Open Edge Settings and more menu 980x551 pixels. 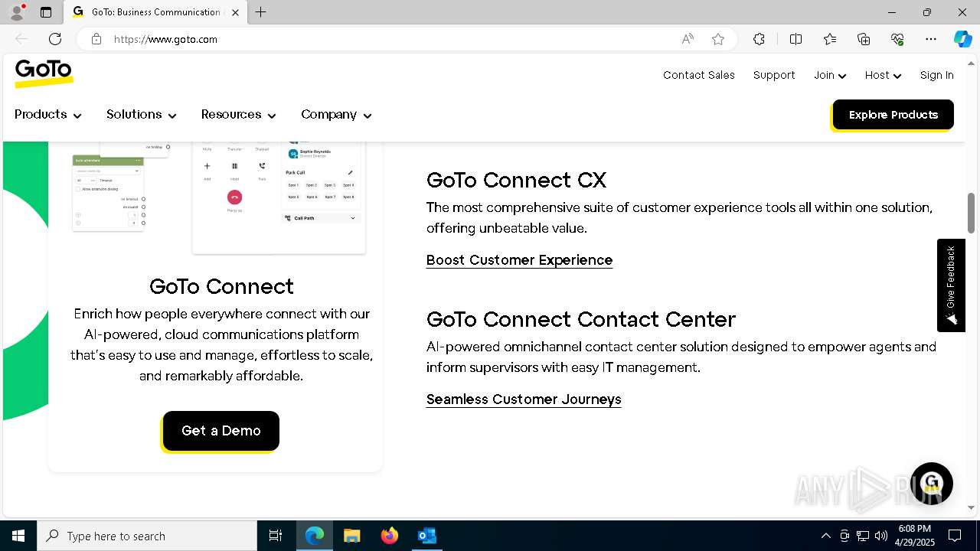tap(931, 39)
